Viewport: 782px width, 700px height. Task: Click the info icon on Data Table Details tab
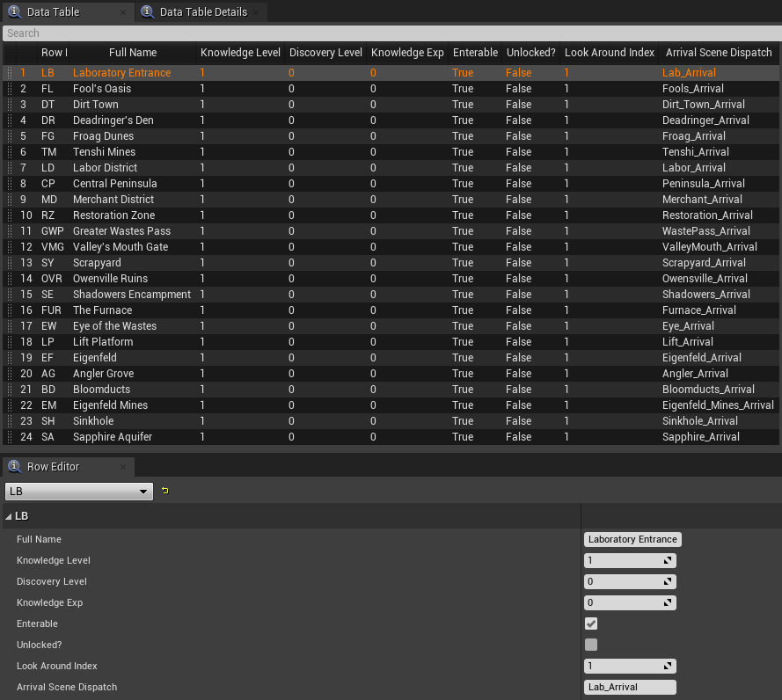click(145, 12)
